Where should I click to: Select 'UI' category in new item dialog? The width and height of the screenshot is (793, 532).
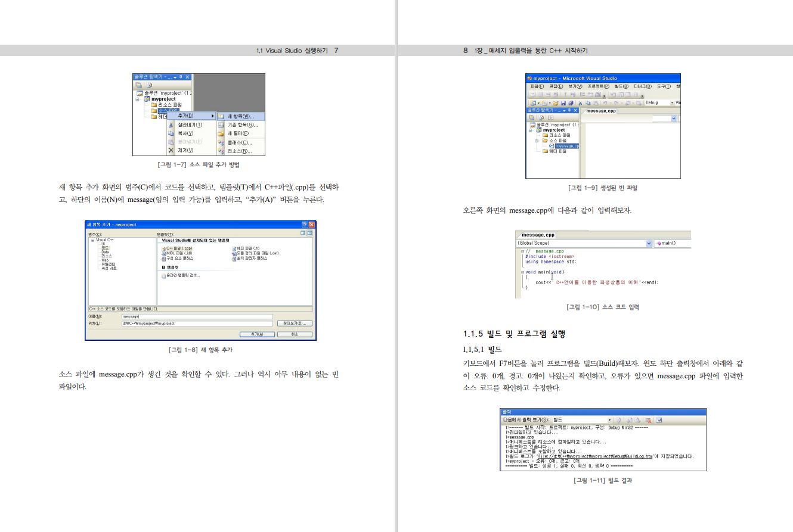pos(103,244)
